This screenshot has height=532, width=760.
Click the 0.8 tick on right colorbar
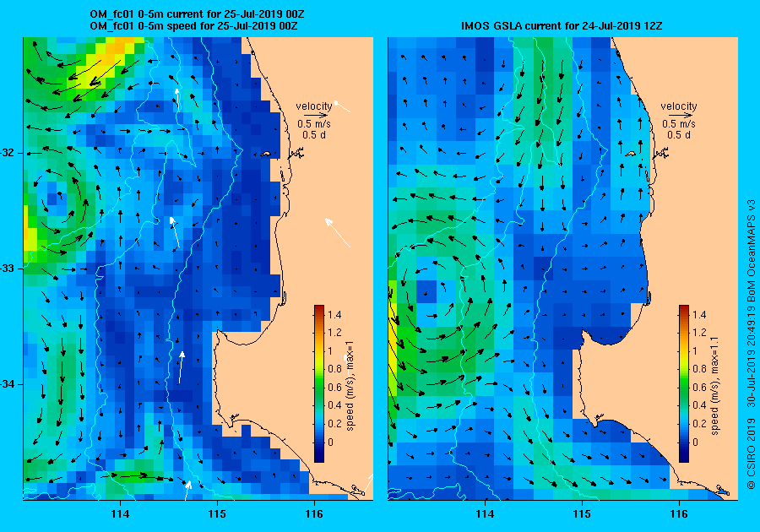[x=699, y=369]
